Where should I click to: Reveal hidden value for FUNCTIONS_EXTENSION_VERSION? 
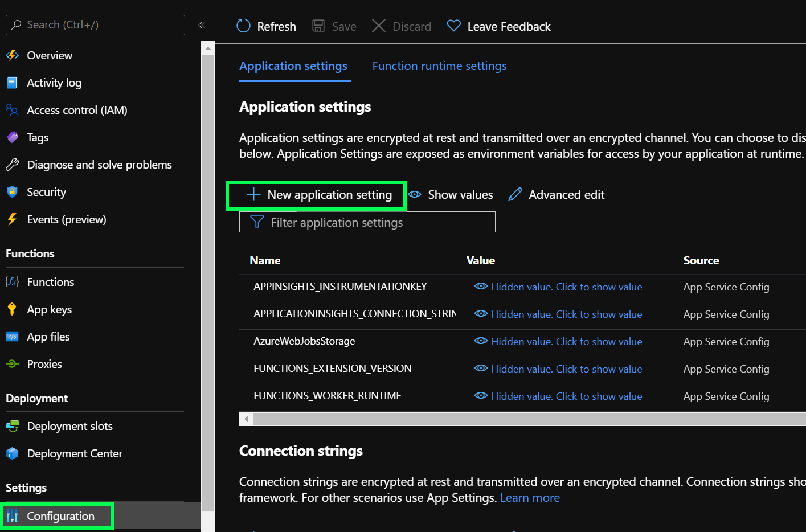tap(558, 369)
